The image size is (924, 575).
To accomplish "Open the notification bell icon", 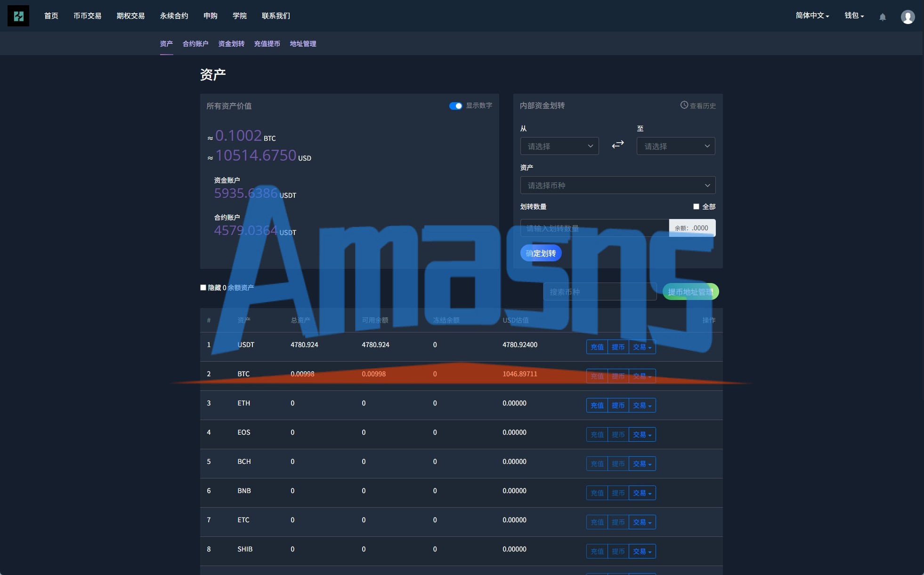I will pyautogui.click(x=883, y=17).
